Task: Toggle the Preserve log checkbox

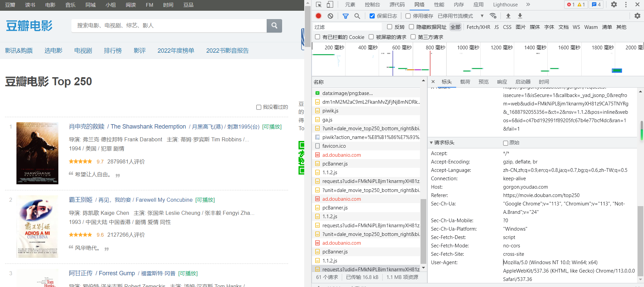Action: (372, 16)
